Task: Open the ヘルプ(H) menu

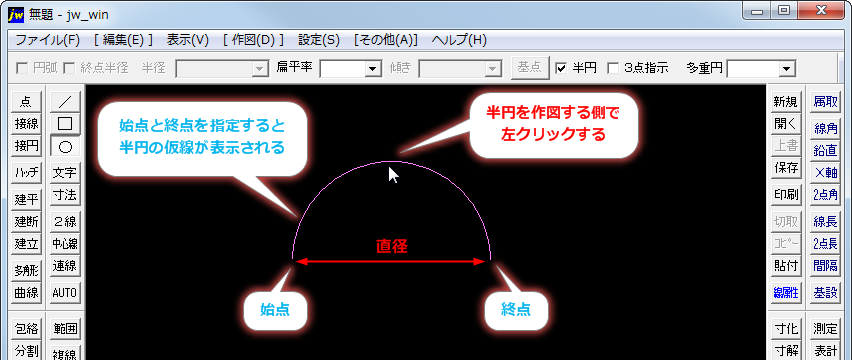Action: coord(459,40)
